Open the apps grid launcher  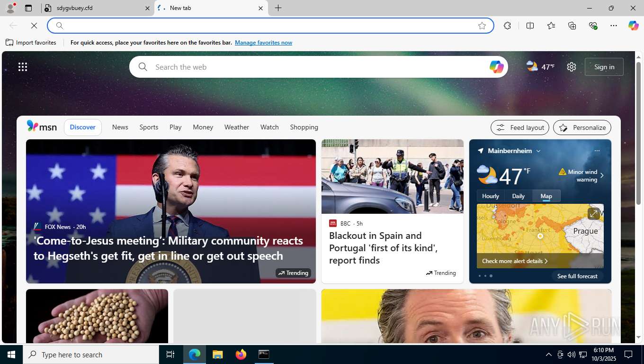pyautogui.click(x=23, y=67)
